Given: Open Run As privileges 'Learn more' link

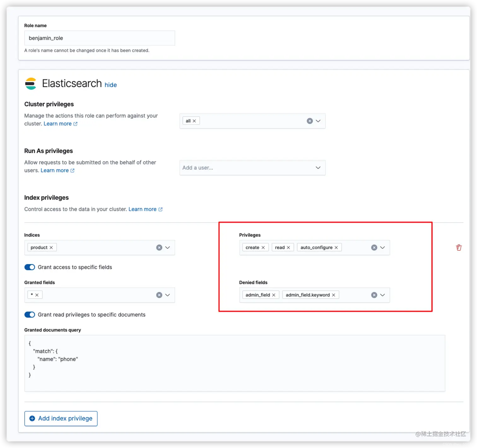Looking at the screenshot, I should click(58, 170).
